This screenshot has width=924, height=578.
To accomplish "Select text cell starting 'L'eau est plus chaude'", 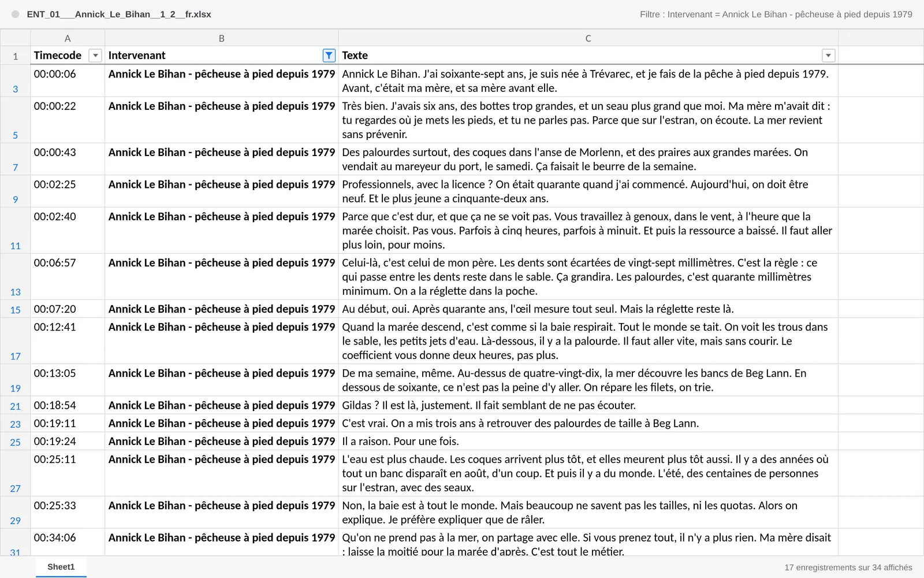I will point(588,473).
